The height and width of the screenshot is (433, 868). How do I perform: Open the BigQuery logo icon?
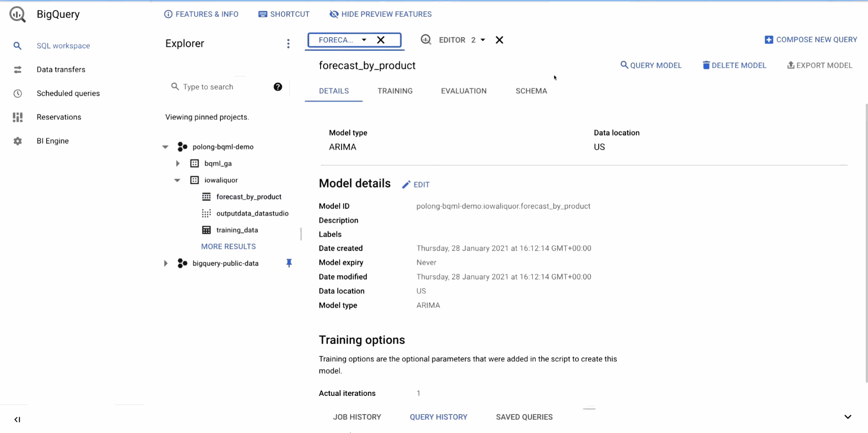click(17, 14)
